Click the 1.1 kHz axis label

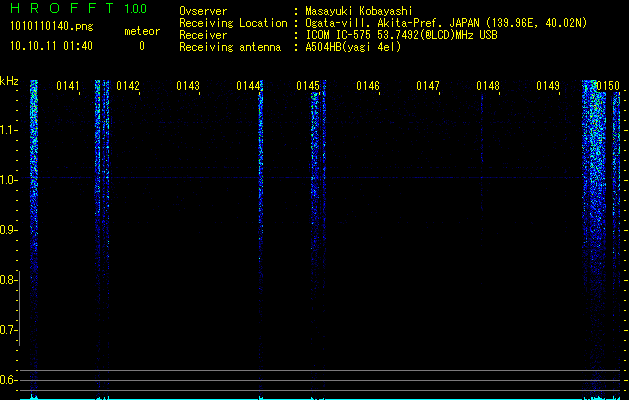8,130
